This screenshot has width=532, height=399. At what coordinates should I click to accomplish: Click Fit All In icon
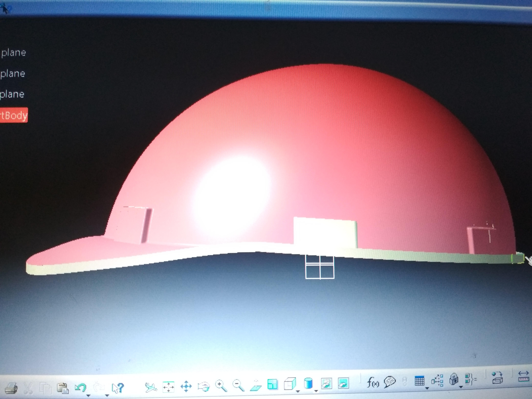(168, 387)
